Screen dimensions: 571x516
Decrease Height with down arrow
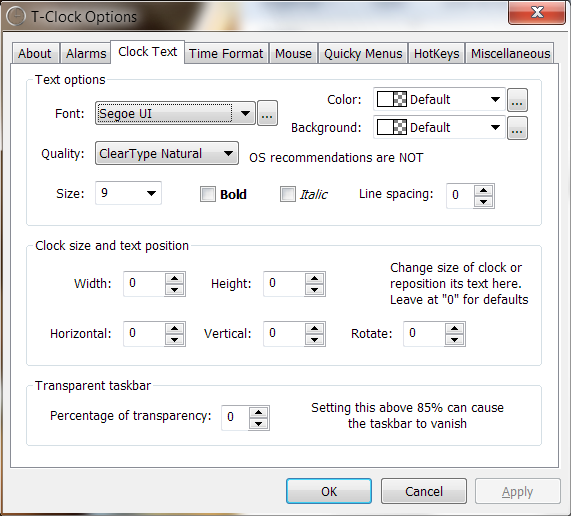315,290
